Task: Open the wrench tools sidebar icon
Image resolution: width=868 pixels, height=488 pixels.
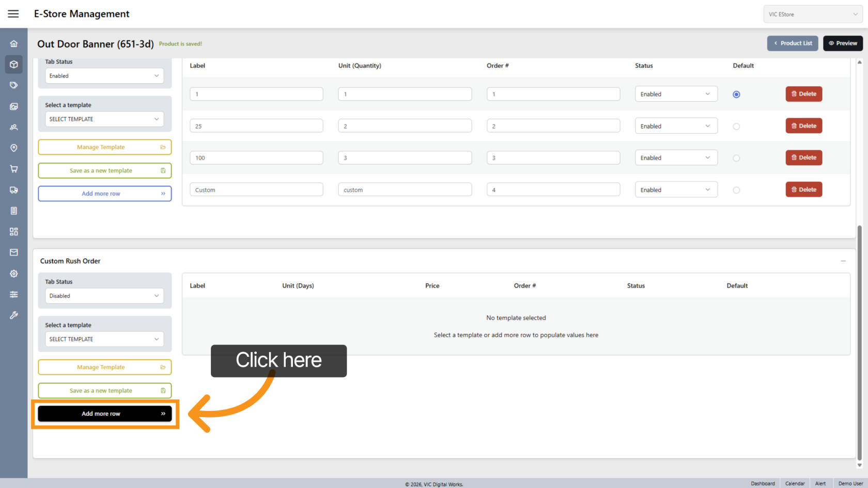Action: [14, 315]
